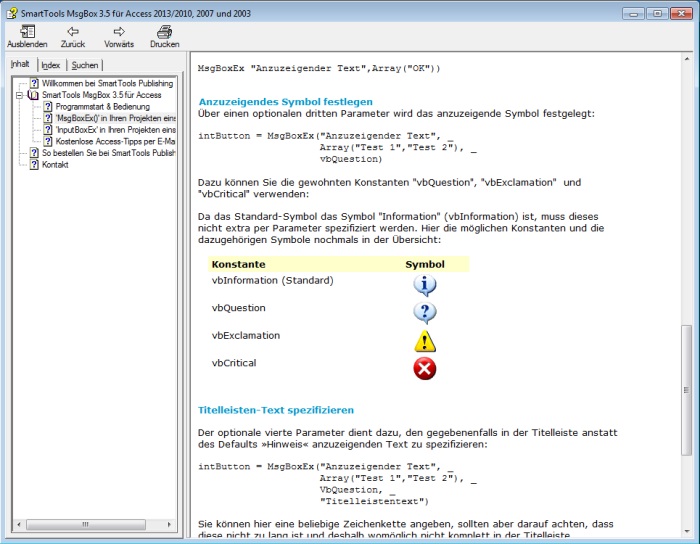Click the topic icon beside Kontakt
Viewport: 700px width, 544px height.
tap(34, 164)
